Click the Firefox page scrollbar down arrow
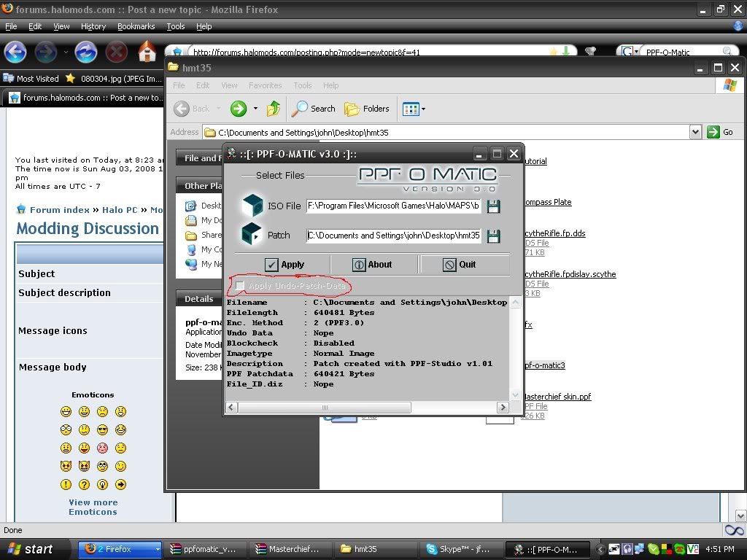Screen dimensions: 747x560 741,516
